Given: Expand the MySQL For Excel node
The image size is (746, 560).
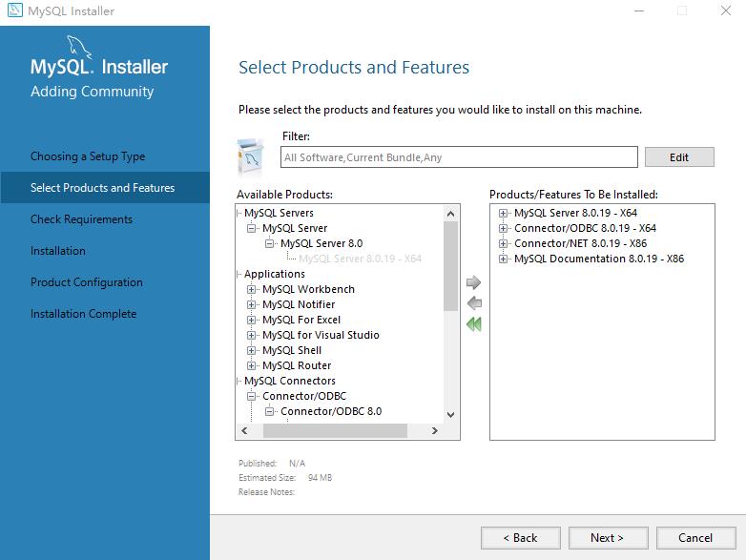Looking at the screenshot, I should point(251,320).
